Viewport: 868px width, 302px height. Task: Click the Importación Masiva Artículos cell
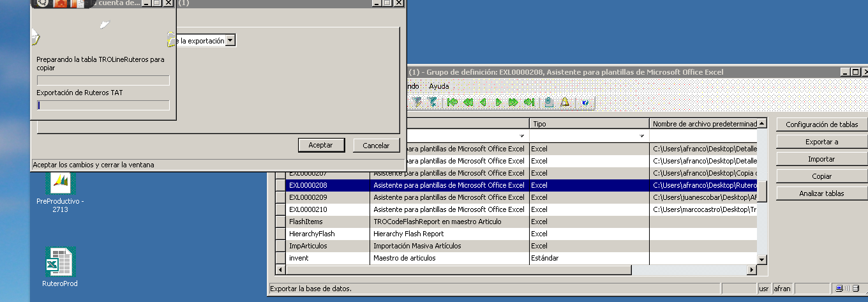point(449,246)
